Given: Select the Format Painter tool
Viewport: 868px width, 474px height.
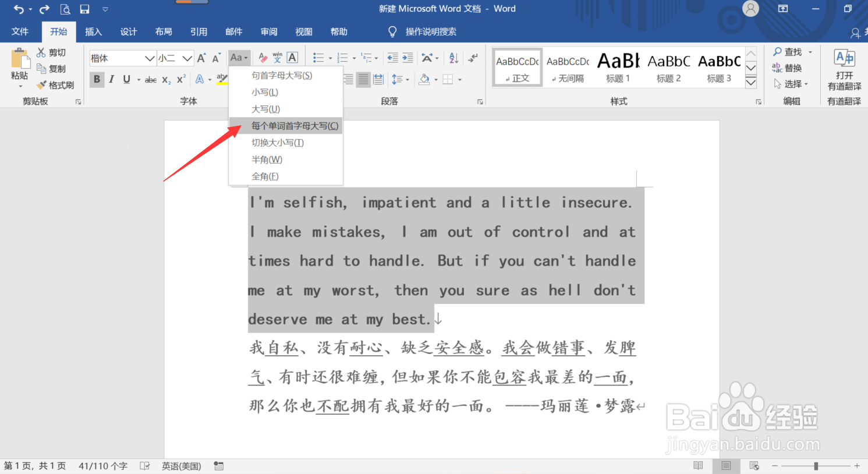Looking at the screenshot, I should click(55, 84).
